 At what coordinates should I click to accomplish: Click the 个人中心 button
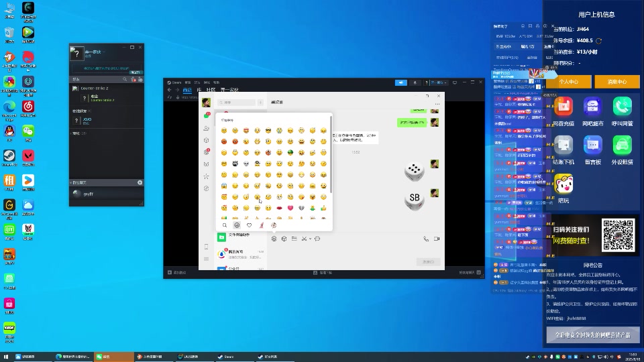coord(568,82)
